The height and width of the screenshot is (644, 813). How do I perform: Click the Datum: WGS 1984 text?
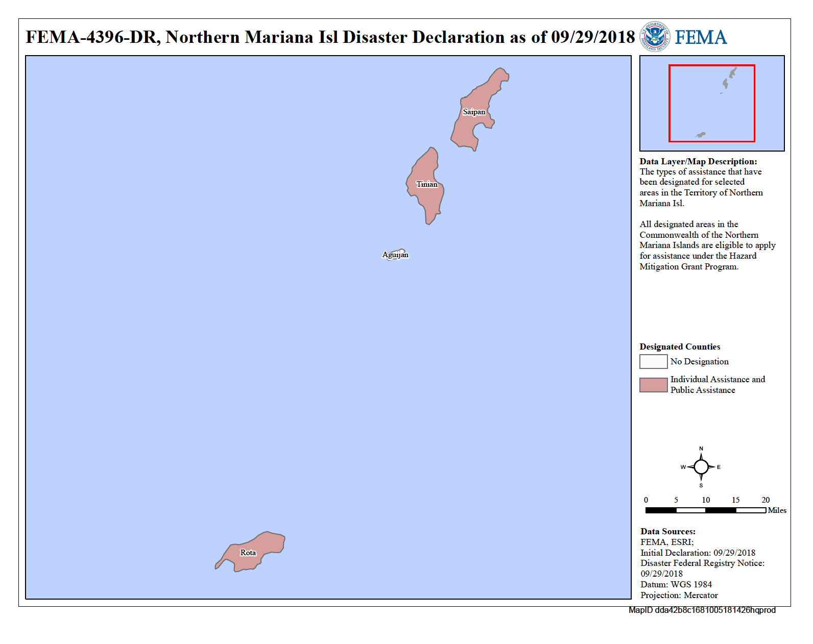point(676,584)
